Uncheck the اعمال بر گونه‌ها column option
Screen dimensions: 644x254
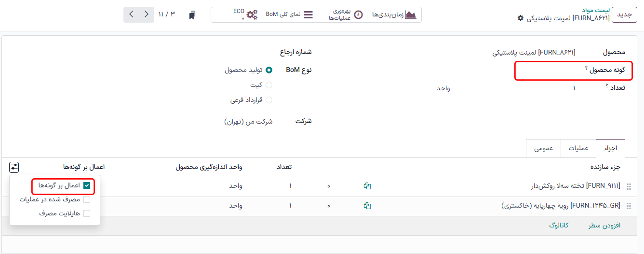87,185
